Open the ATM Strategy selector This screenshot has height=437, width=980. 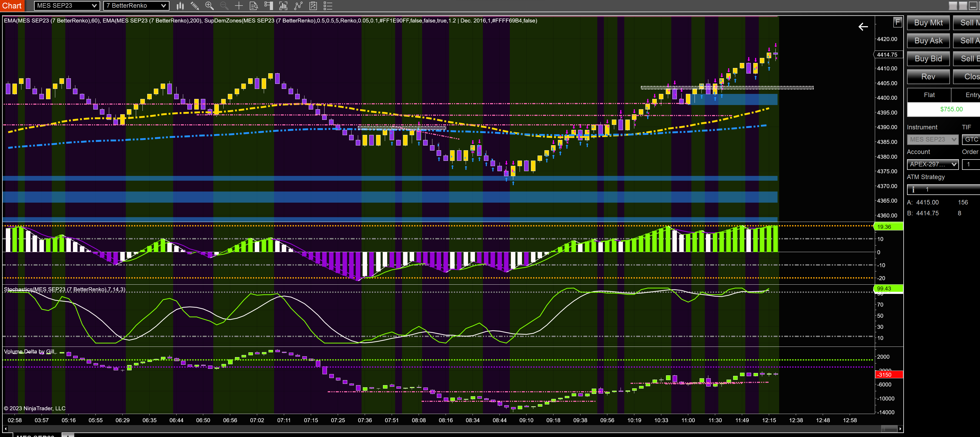tap(944, 190)
